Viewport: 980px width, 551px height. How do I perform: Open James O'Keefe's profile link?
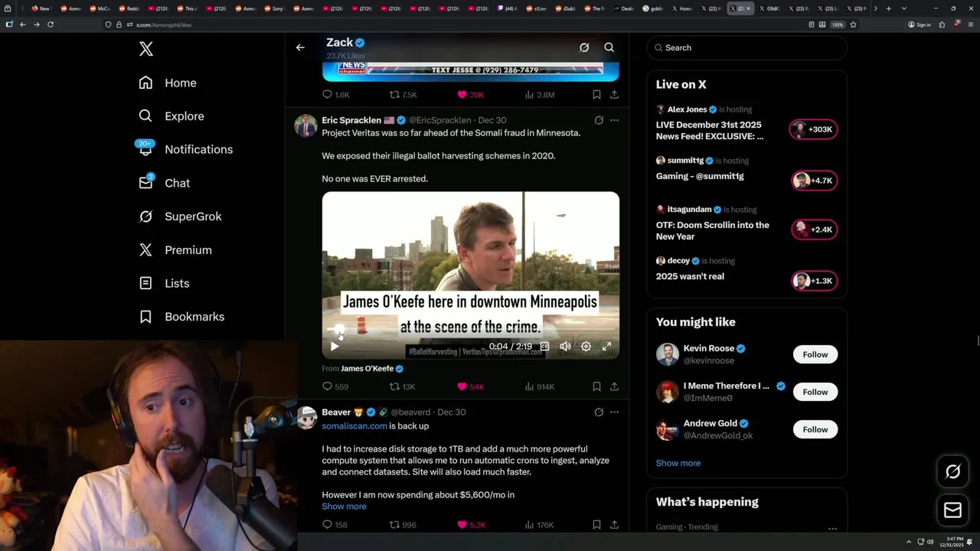click(x=367, y=368)
